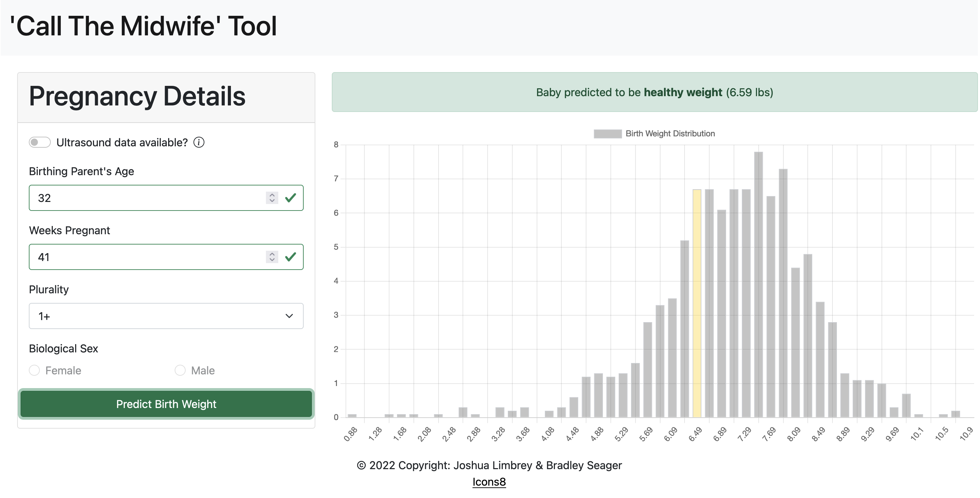Viewport: 980px width, 498px height.
Task: Select the Female radio button
Action: point(35,370)
